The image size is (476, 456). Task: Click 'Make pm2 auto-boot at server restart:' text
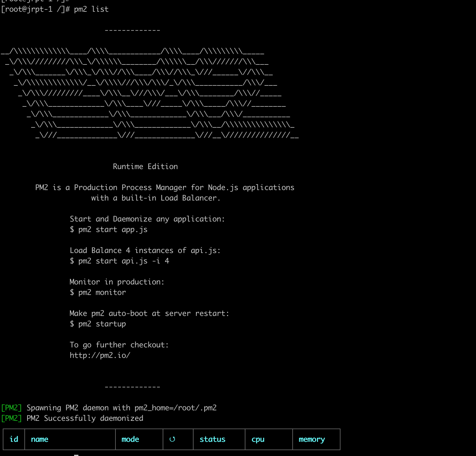(x=149, y=313)
